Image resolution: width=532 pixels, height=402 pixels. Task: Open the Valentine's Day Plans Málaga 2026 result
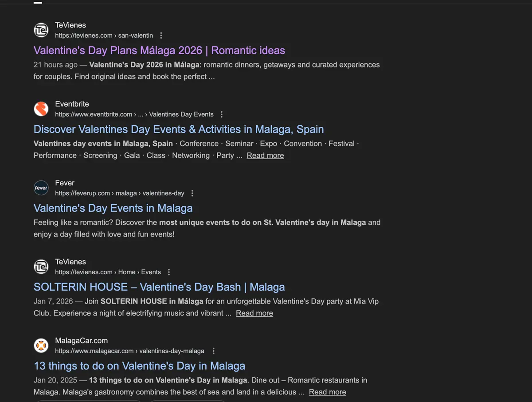coord(159,50)
